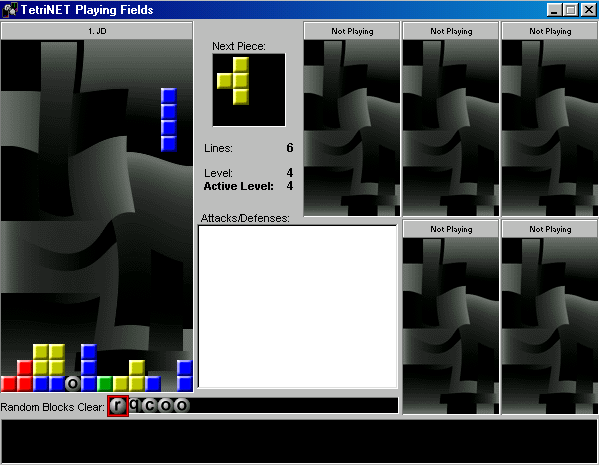This screenshot has height=465, width=599.
Task: Click the '1. JD' player header
Action: click(x=97, y=31)
